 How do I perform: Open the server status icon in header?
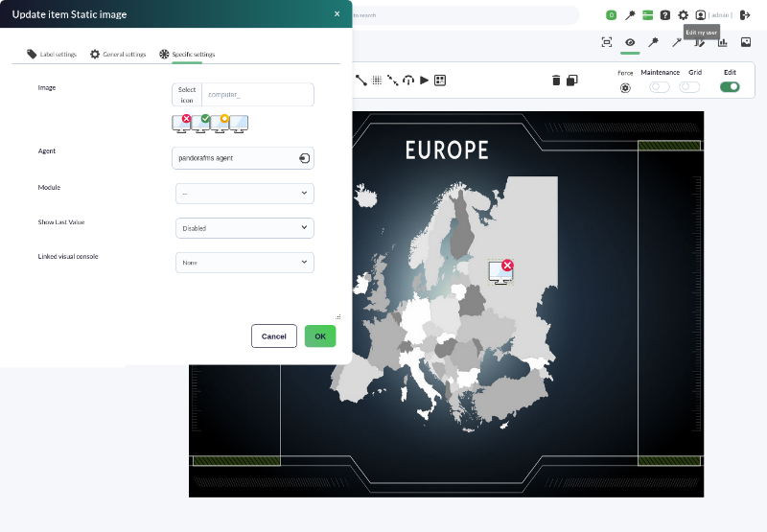point(648,15)
